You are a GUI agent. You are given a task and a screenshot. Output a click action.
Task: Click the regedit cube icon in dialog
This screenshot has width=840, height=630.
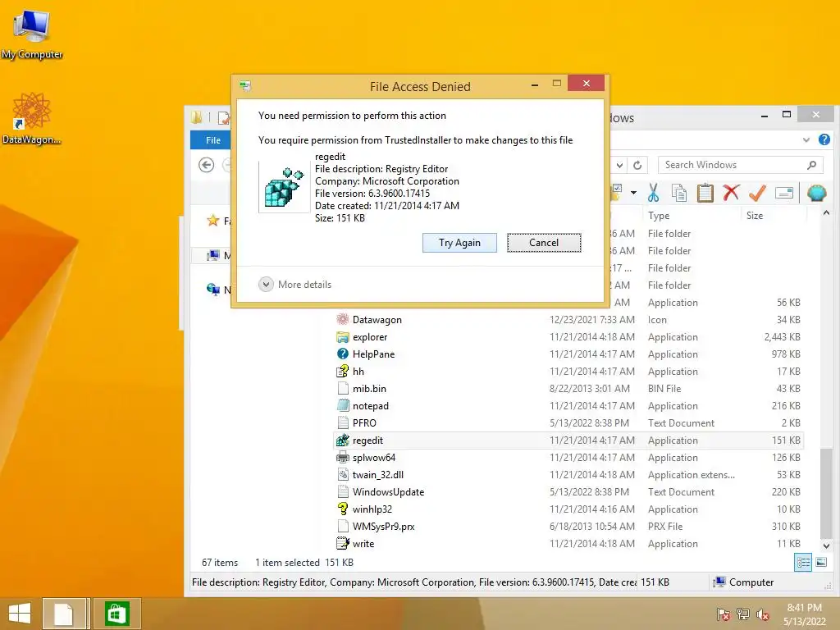click(284, 186)
